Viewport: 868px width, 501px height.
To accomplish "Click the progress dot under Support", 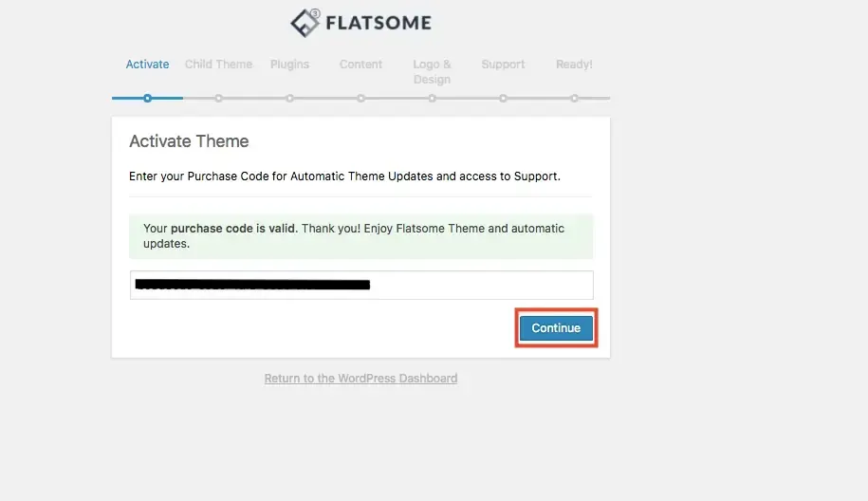I will pos(503,99).
